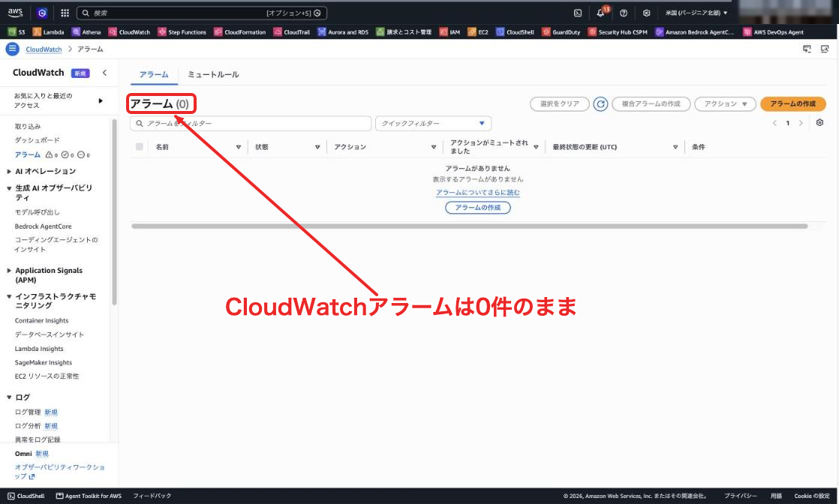This screenshot has width=839, height=504.
Task: Open the services grid menu icon
Action: coord(65,13)
